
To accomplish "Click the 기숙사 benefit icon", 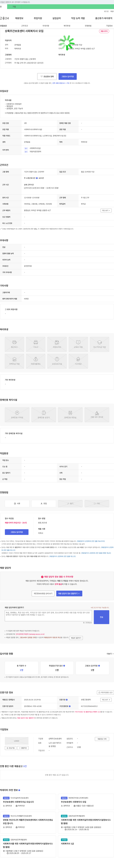I will coord(36,344).
